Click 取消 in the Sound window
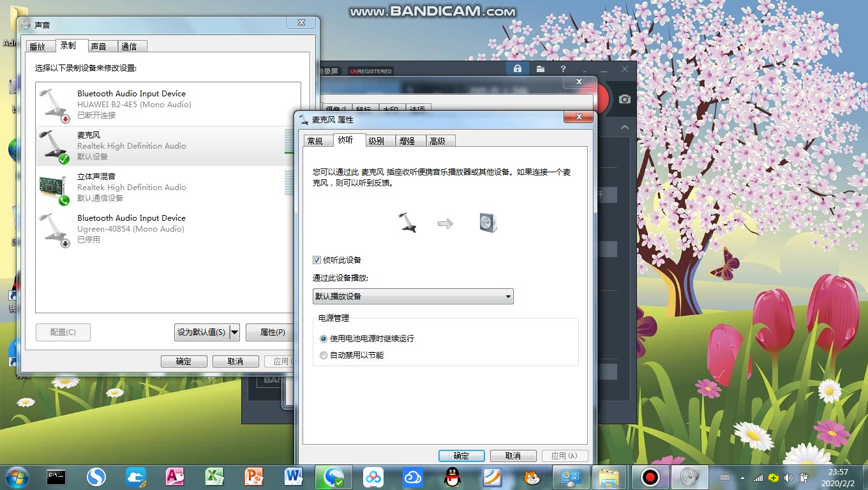Viewport: 868px width, 490px height. (236, 361)
